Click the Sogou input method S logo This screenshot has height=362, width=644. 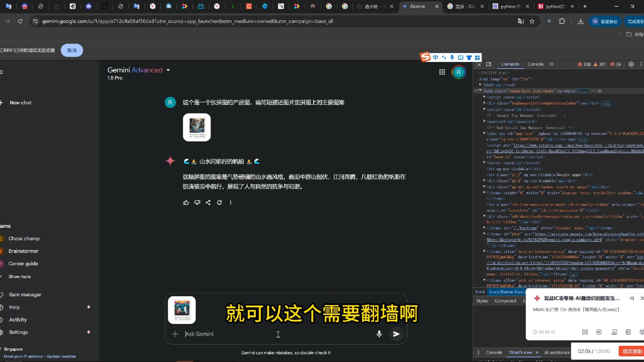[425, 57]
